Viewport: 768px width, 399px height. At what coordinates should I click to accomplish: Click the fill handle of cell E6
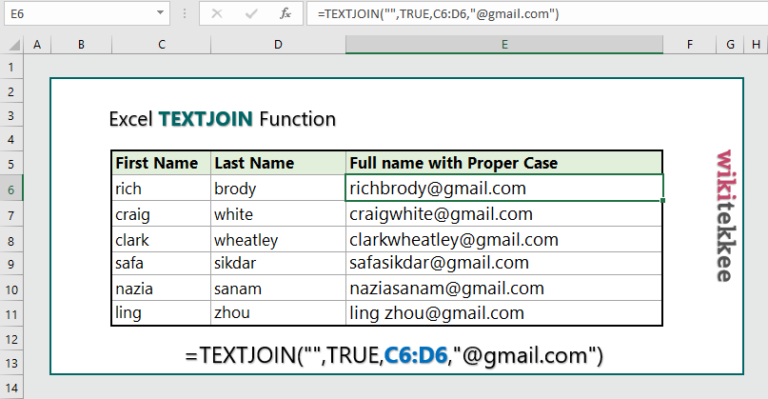[663, 200]
